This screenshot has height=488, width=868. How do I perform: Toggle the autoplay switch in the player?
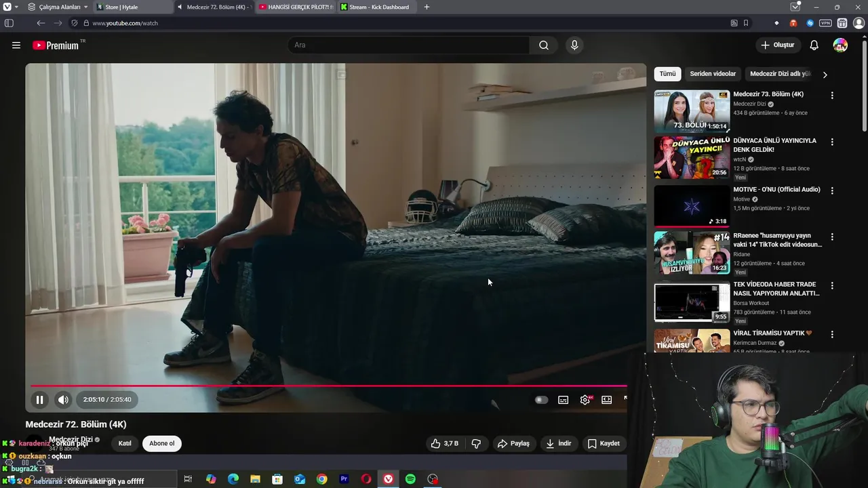pos(541,400)
